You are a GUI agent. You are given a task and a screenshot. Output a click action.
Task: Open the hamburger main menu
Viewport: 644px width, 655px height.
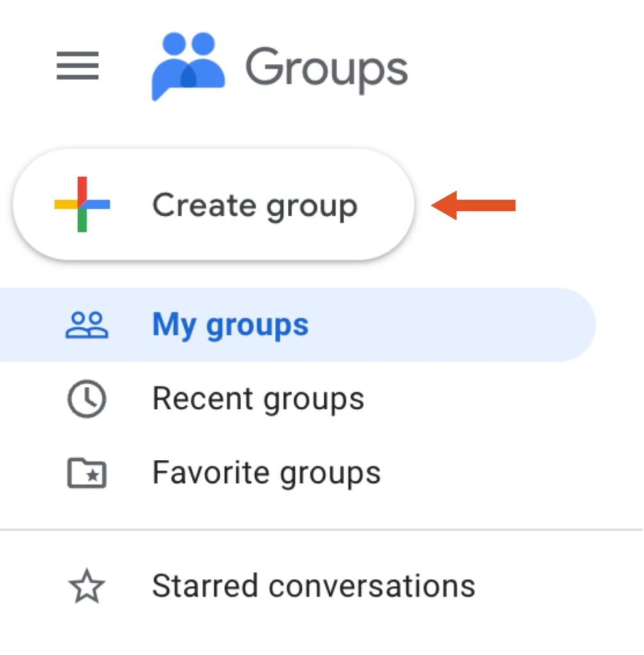click(77, 66)
